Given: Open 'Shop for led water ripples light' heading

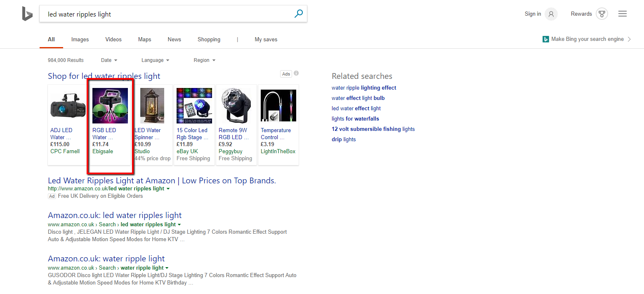Looking at the screenshot, I should tap(104, 76).
